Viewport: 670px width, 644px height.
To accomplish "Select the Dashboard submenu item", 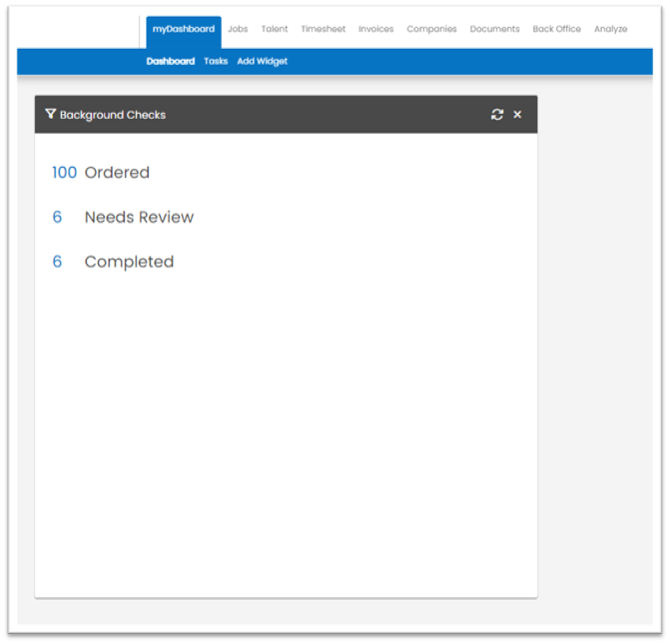I will (x=171, y=61).
